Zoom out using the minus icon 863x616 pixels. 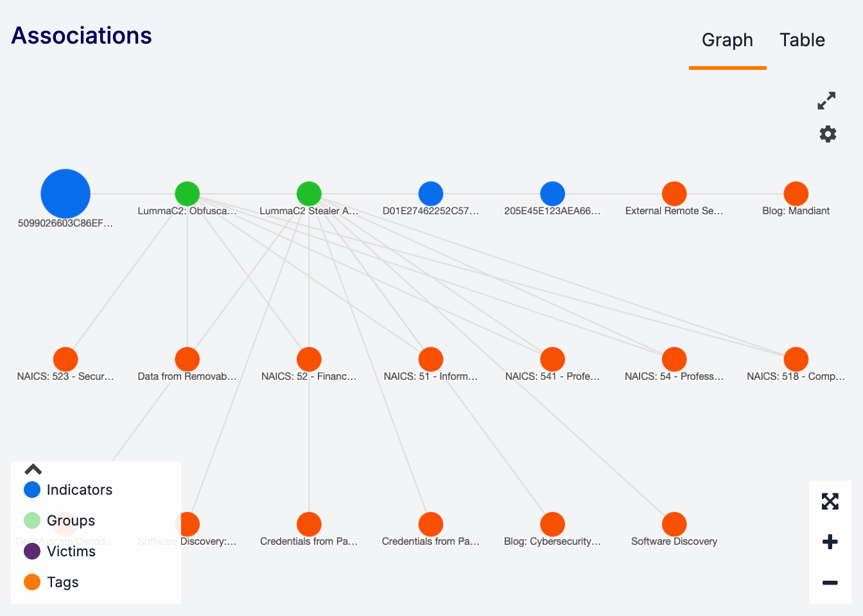[x=830, y=583]
